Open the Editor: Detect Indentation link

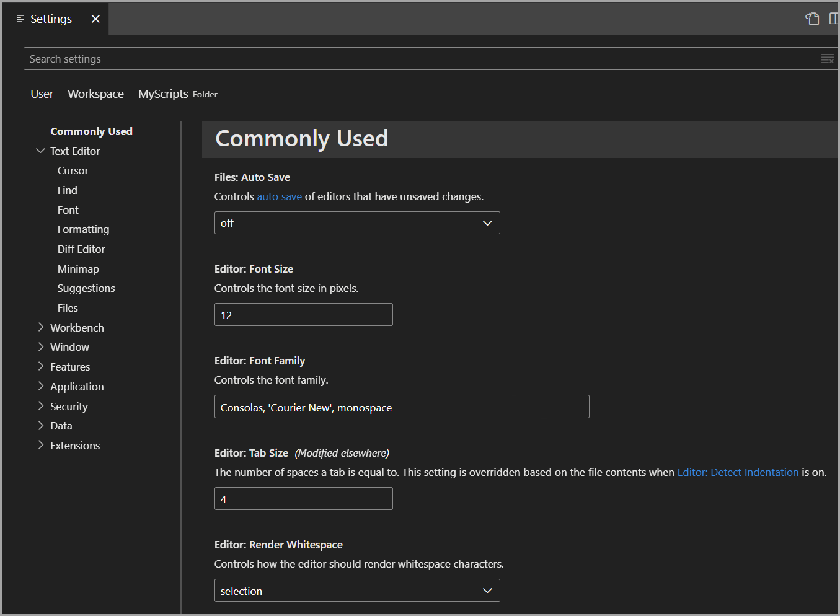738,472
